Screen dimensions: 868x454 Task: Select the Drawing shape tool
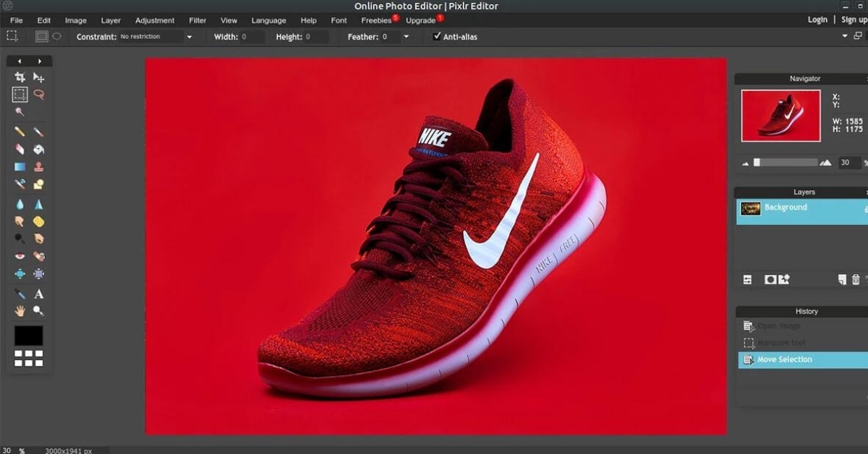(x=38, y=184)
